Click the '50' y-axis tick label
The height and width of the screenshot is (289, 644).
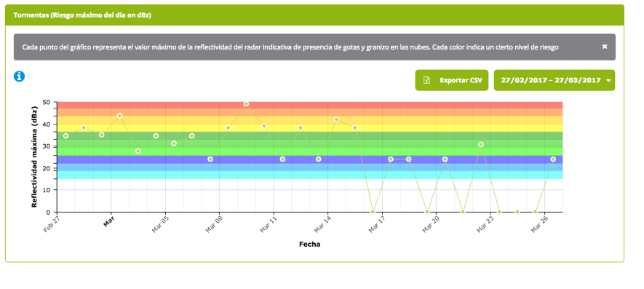pyautogui.click(x=47, y=102)
